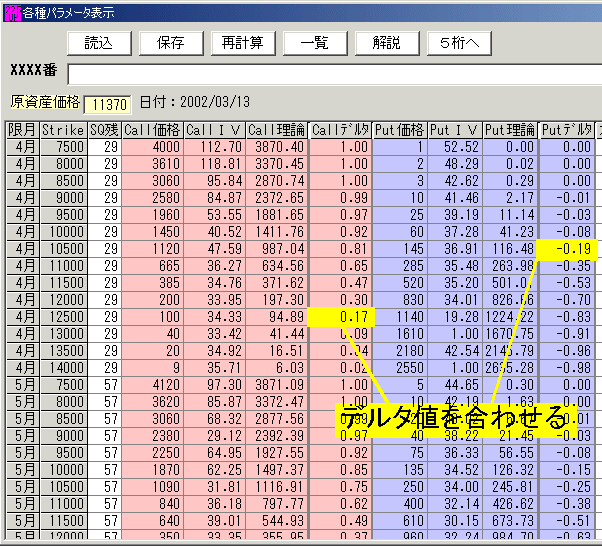Click the 読込 button
Viewport: 602px width, 546px height.
point(99,43)
